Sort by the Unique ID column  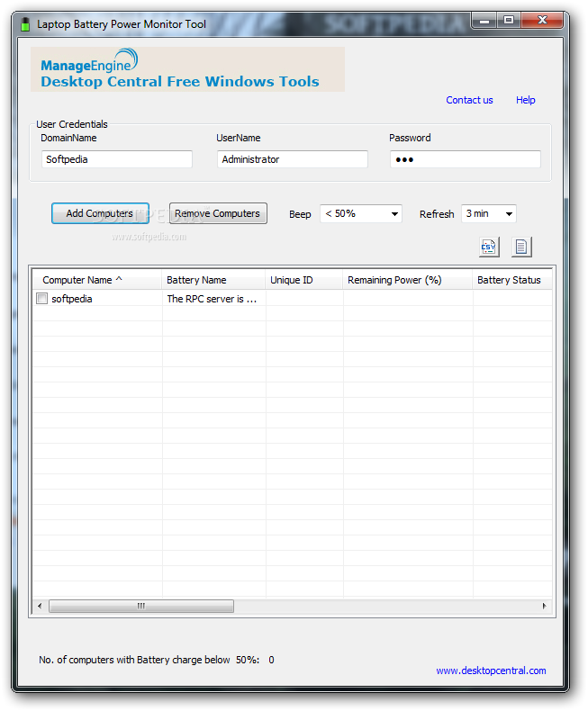tap(304, 280)
